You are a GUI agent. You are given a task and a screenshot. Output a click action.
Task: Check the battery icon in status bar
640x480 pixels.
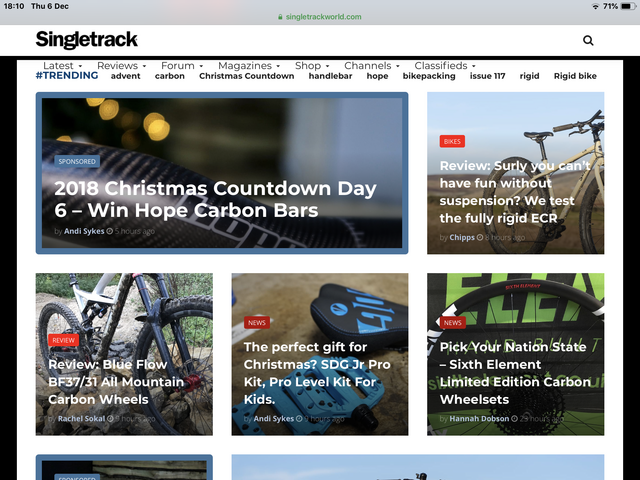coord(628,6)
